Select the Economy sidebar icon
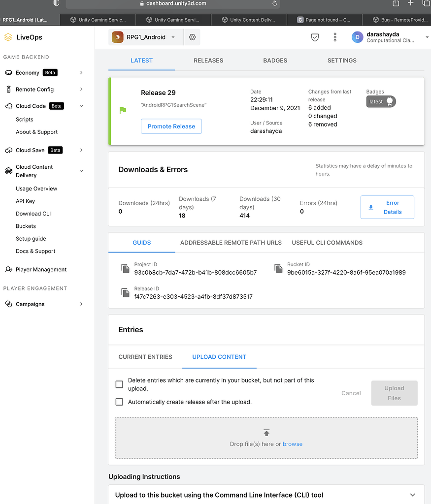 pos(9,72)
